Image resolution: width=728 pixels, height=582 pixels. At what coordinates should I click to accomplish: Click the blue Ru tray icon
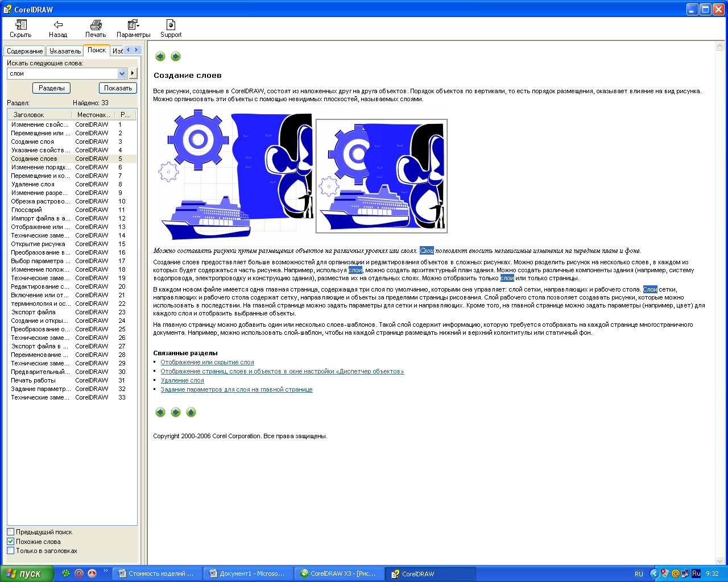coord(696,573)
